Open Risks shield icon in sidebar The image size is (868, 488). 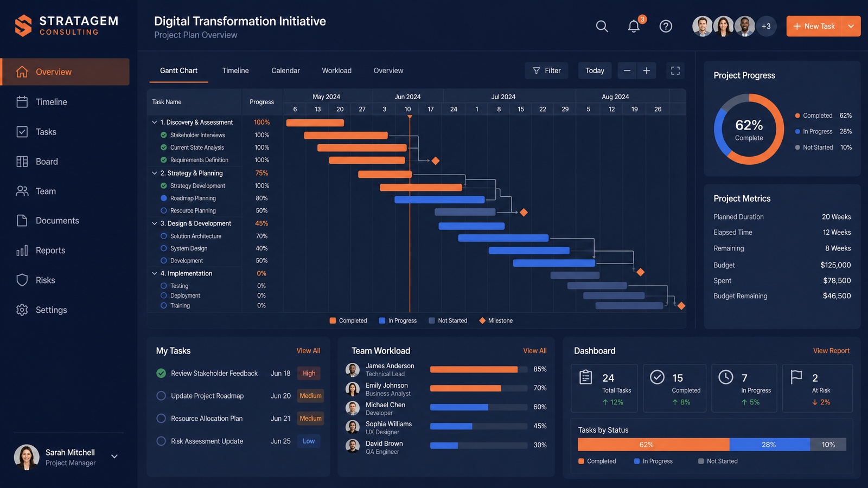[x=22, y=280]
